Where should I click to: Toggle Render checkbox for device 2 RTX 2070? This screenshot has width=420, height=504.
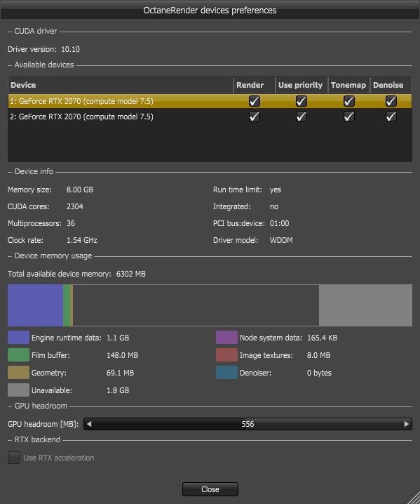point(255,117)
